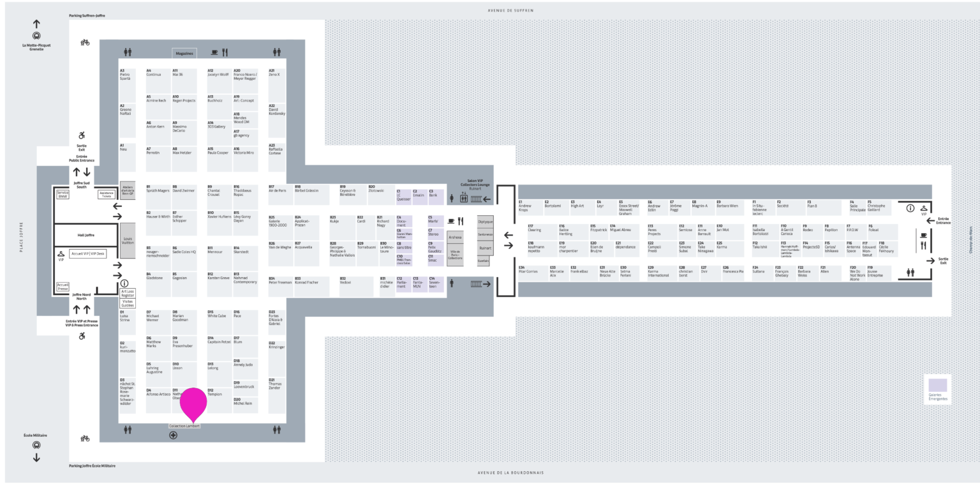Click the info icon at the east entrance
This screenshot has width=980, height=484.
[x=910, y=208]
